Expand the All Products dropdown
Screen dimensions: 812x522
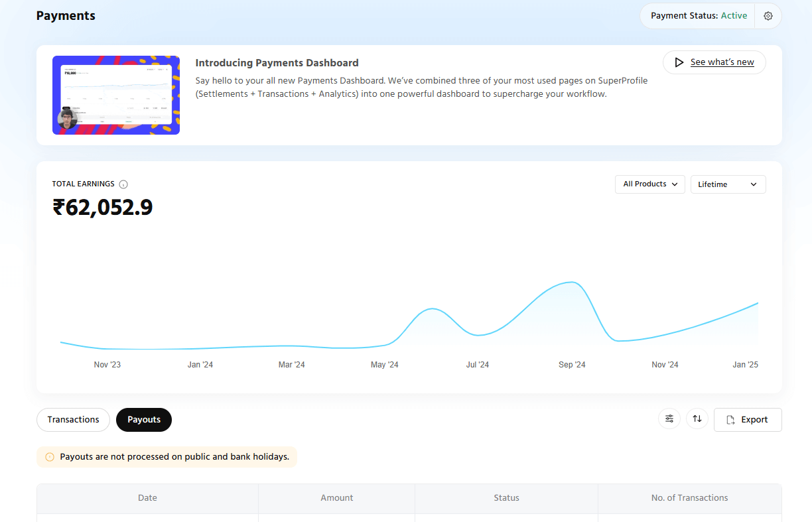click(649, 184)
